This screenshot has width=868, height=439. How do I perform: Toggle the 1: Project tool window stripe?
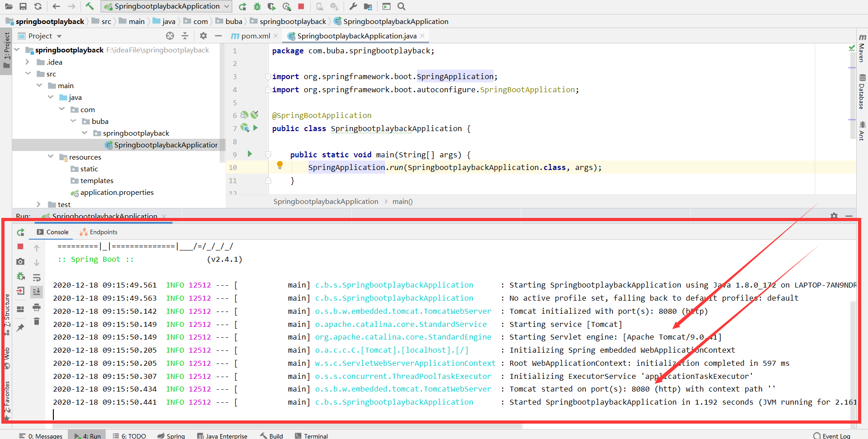[6, 50]
